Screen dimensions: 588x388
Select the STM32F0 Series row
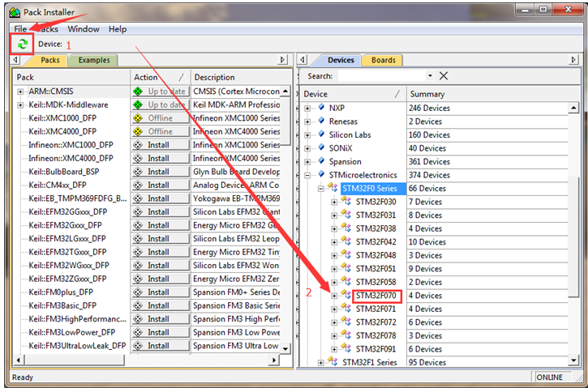click(x=369, y=189)
